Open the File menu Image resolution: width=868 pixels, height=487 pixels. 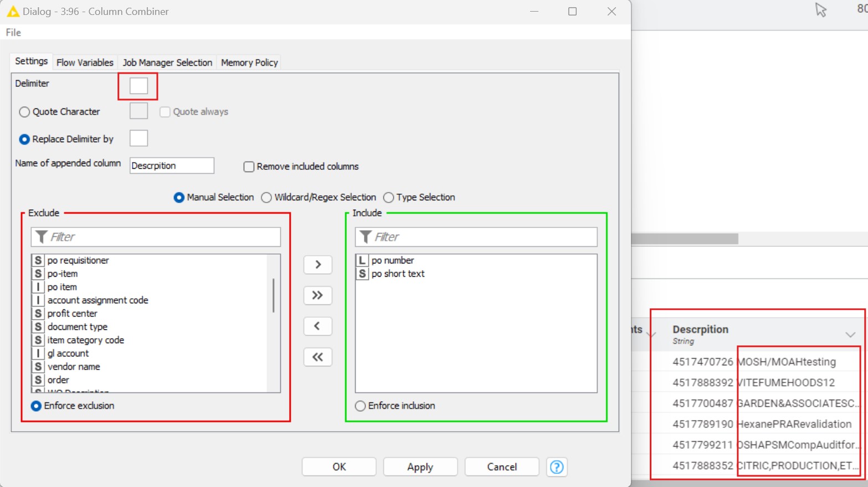coord(12,32)
